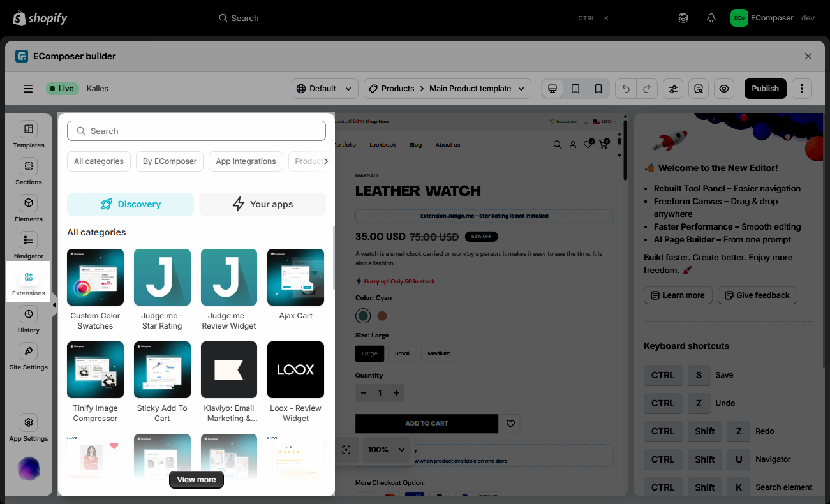Select the brown color swatch
Image resolution: width=830 pixels, height=504 pixels.
(382, 316)
